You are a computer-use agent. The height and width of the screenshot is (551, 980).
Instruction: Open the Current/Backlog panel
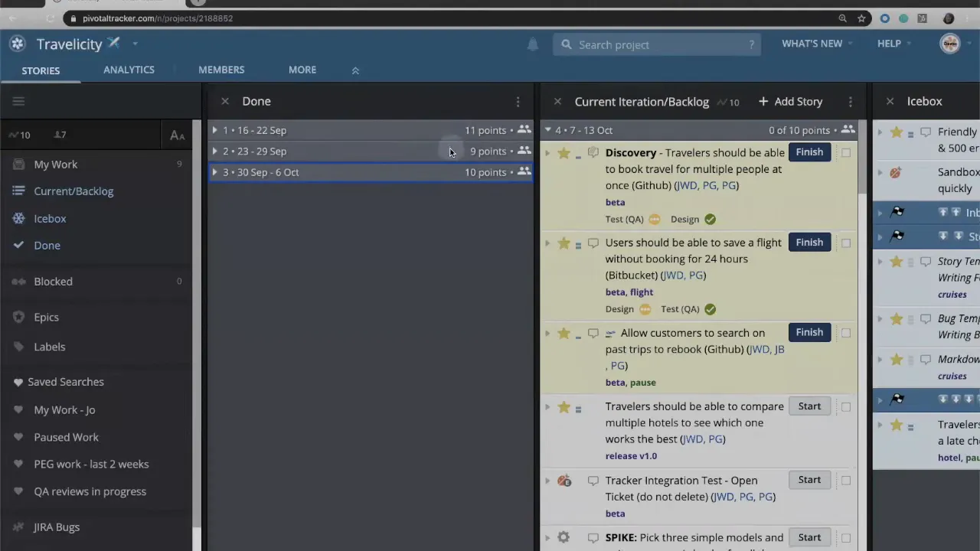pyautogui.click(x=73, y=191)
